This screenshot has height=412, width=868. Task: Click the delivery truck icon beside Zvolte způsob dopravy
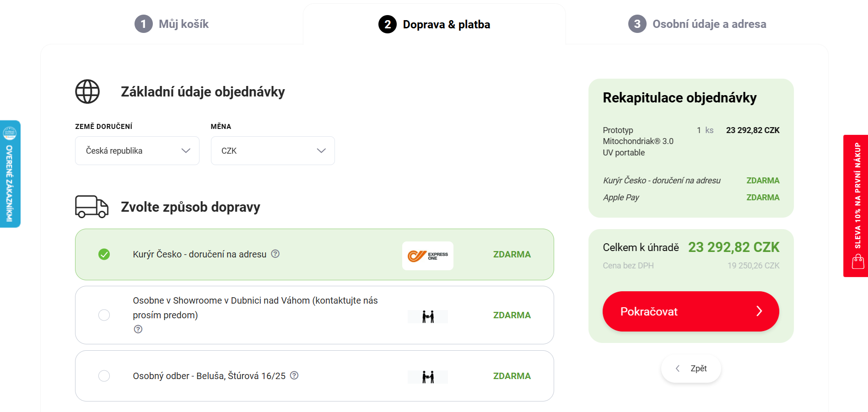pyautogui.click(x=92, y=207)
